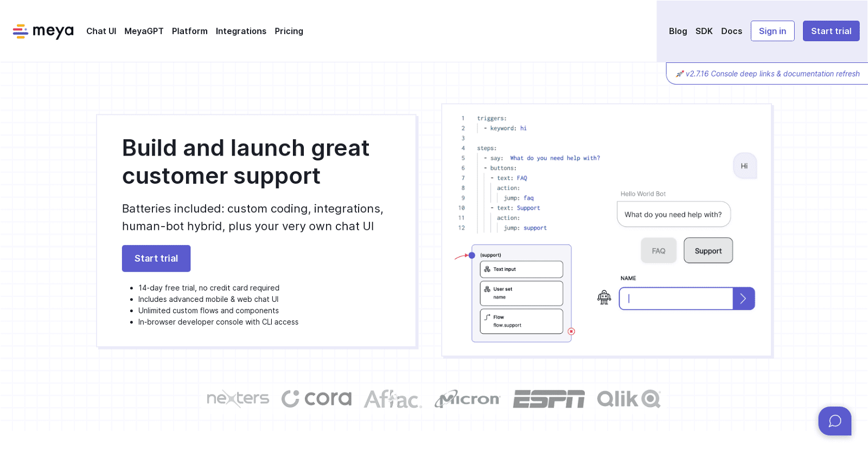Click the rocket release announcement icon
The height and width of the screenshot is (452, 868).
[680, 74]
